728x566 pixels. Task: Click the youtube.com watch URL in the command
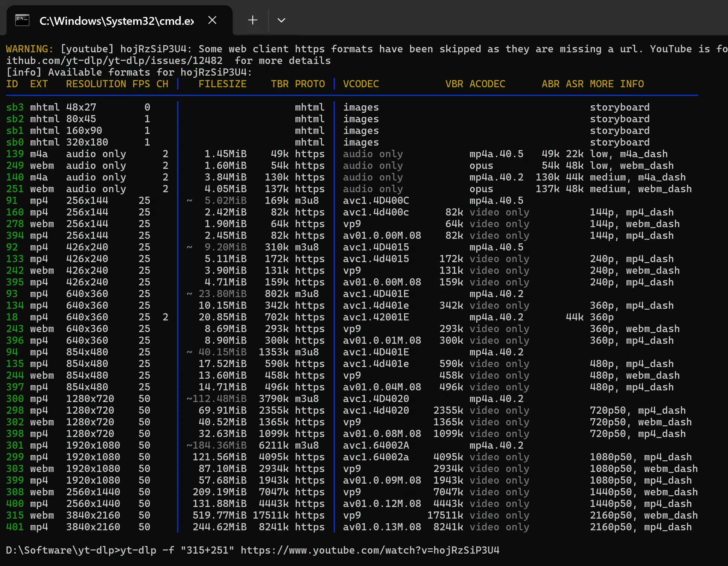click(x=369, y=550)
